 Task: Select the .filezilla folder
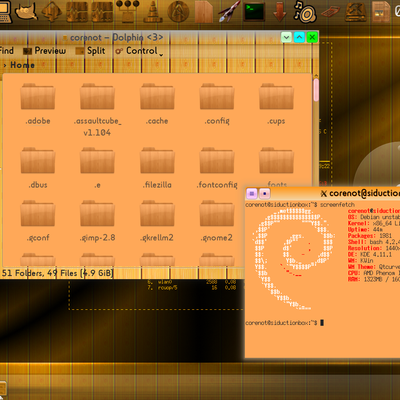pyautogui.click(x=157, y=168)
